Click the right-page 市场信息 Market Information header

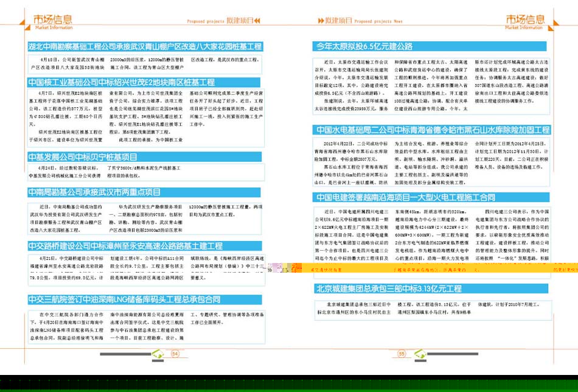(525, 22)
